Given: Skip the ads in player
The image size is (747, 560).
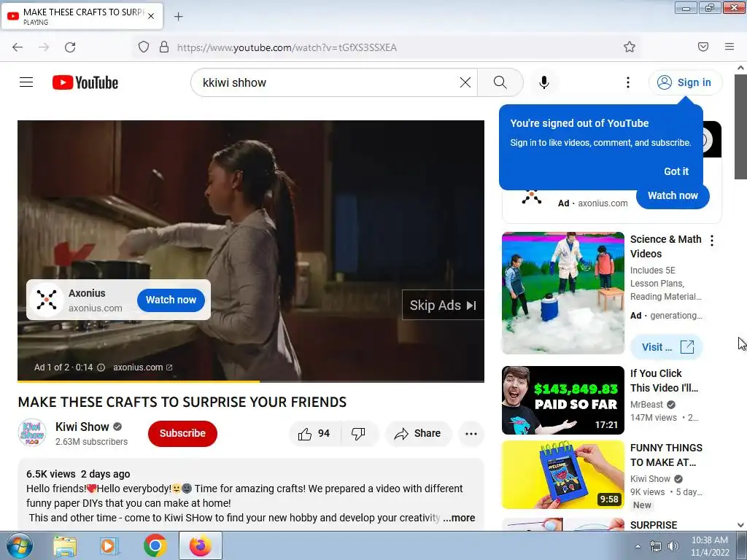Looking at the screenshot, I should point(443,306).
